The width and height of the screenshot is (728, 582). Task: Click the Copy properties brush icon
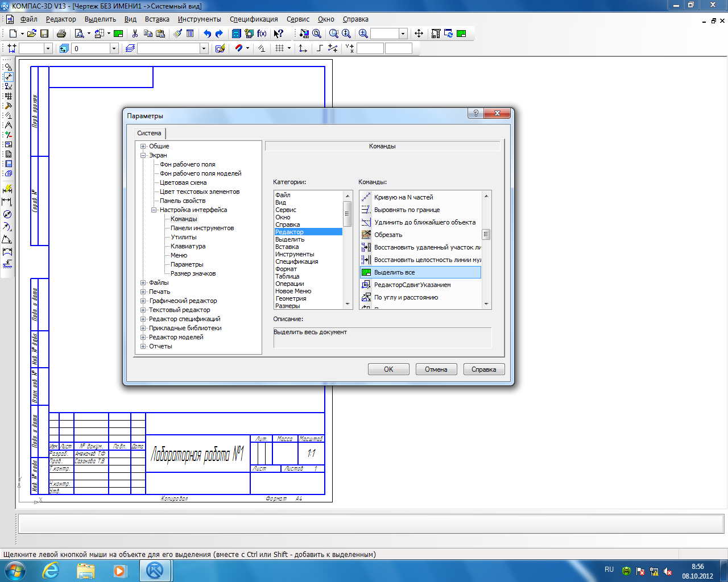[177, 34]
